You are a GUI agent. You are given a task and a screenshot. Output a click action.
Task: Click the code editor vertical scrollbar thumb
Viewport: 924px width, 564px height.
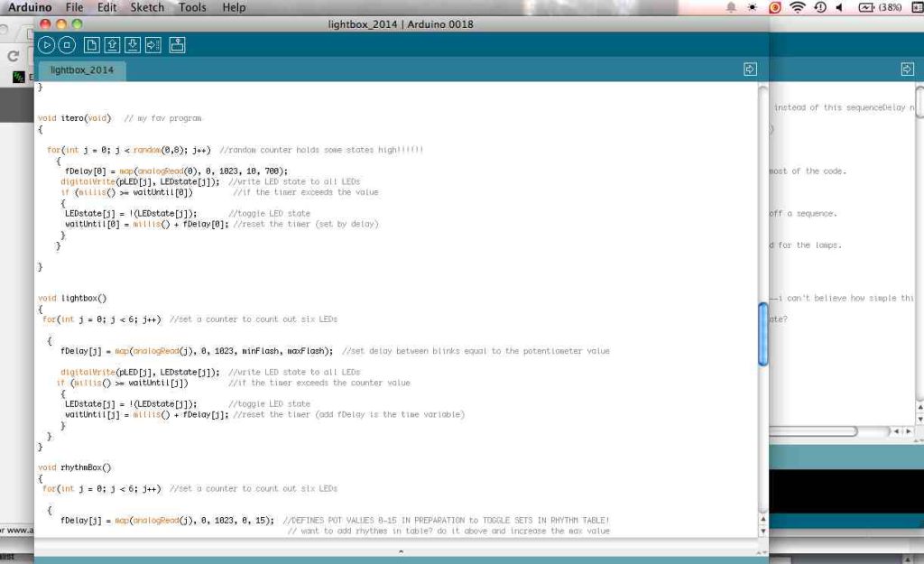[x=763, y=334]
